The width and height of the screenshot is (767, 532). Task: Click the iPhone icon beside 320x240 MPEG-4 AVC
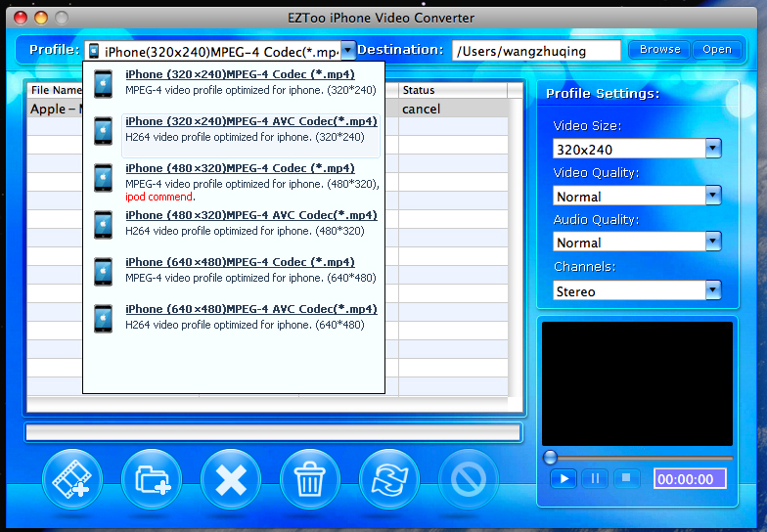click(x=104, y=131)
